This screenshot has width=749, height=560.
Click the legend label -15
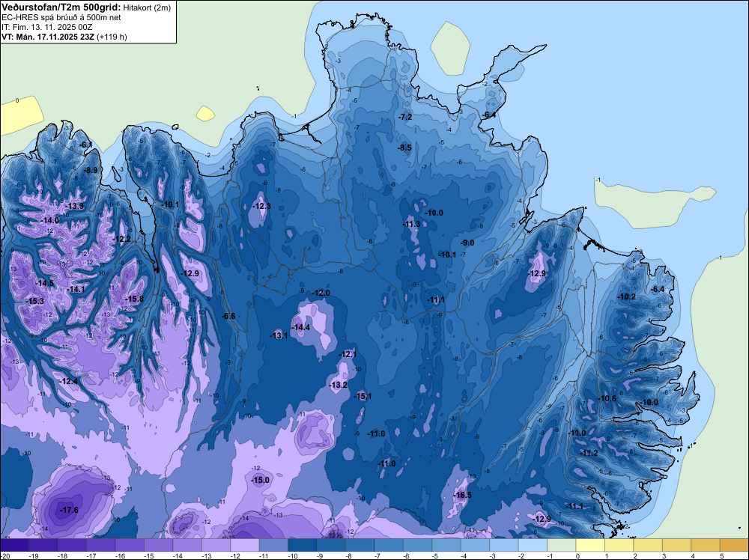pyautogui.click(x=148, y=556)
